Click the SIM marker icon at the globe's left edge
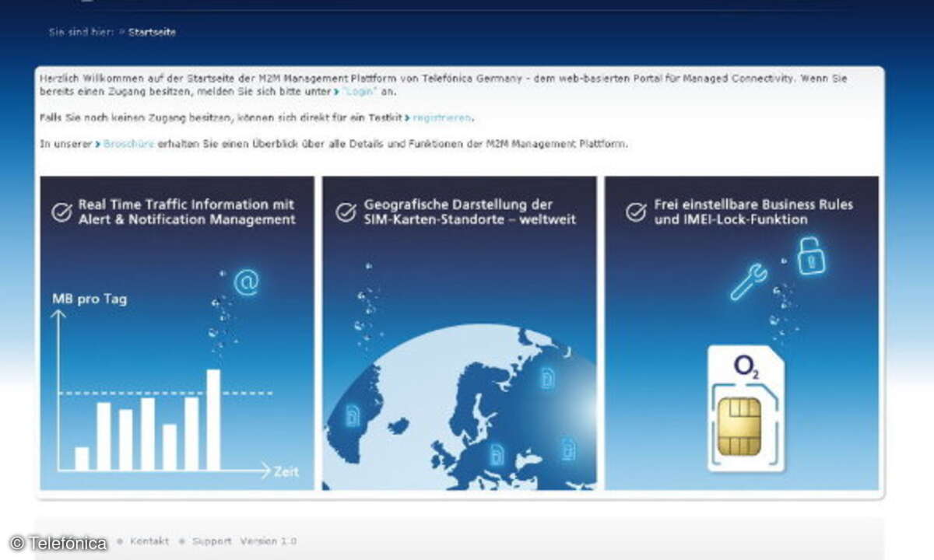Screen dimensions: 934x560 coord(352,416)
